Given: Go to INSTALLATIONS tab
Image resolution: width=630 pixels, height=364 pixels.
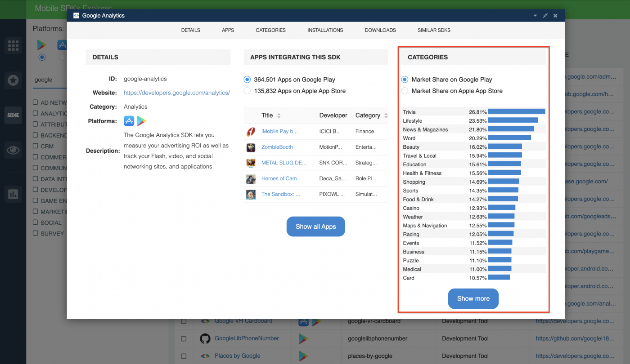Looking at the screenshot, I should [x=325, y=30].
